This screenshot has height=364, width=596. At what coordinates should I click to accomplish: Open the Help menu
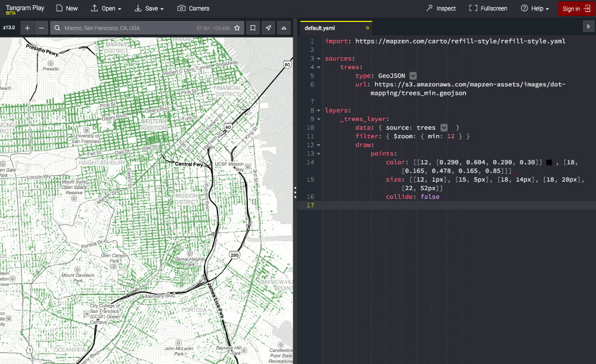[x=535, y=8]
